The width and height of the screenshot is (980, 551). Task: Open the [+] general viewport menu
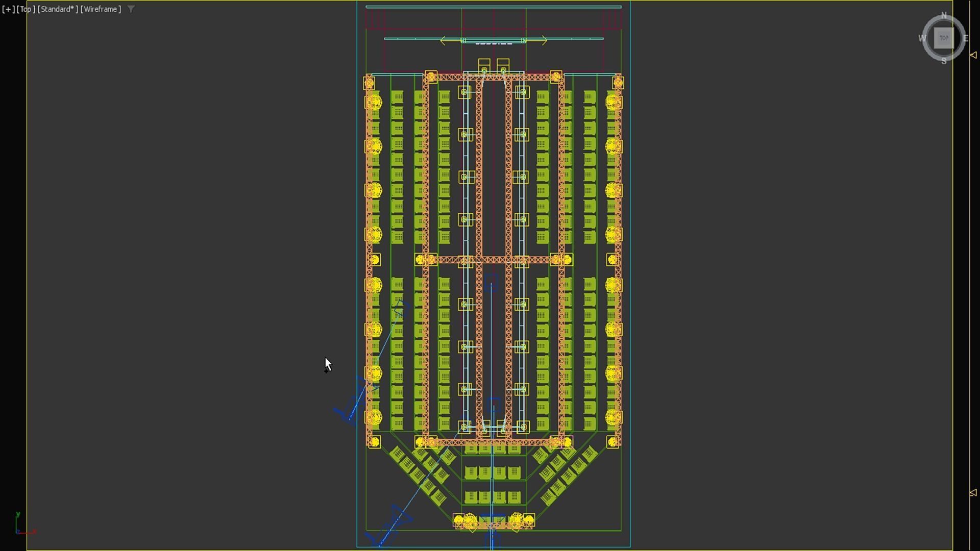pos(8,9)
